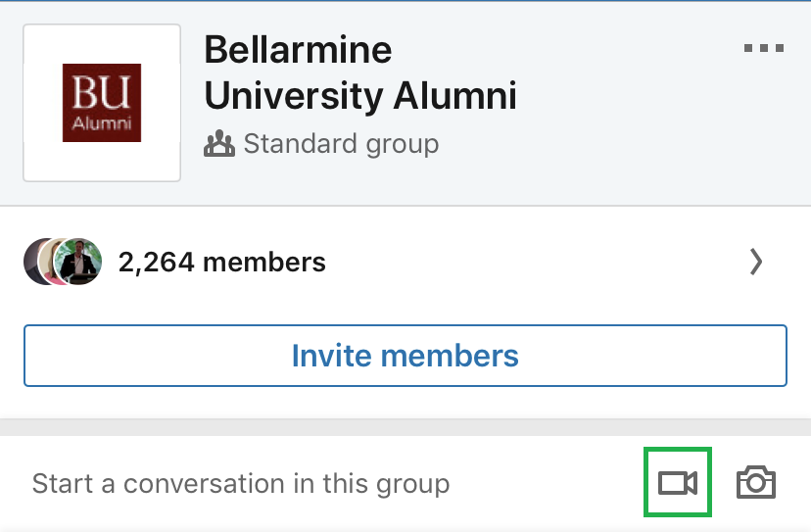Expand the members list with the right chevron
Screen dimensions: 811x532
[x=755, y=262]
